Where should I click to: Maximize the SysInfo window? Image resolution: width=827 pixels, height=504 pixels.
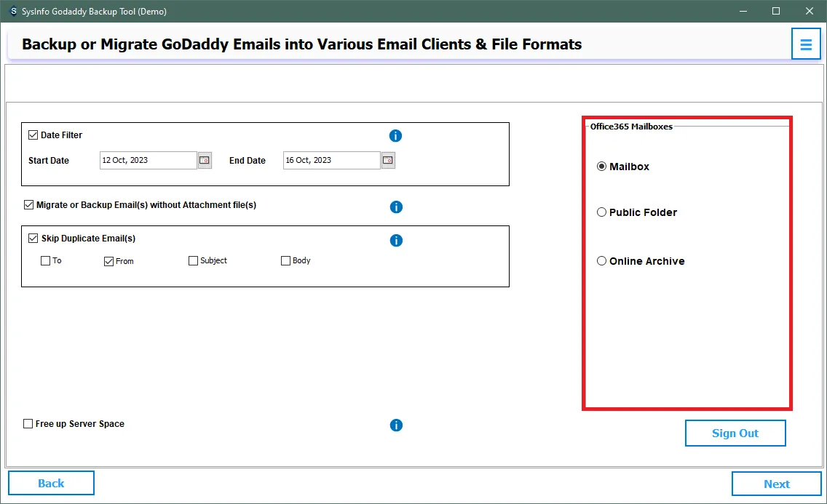click(x=776, y=11)
